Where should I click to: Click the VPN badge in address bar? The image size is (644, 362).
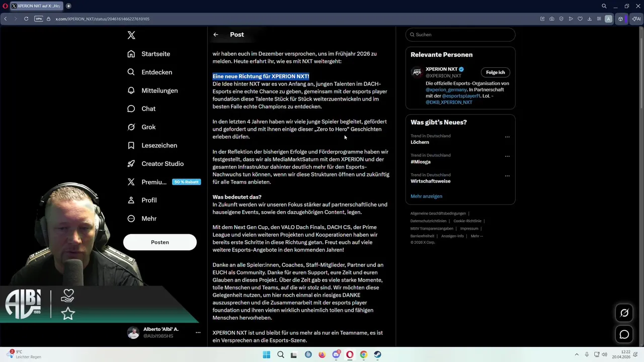[39, 19]
